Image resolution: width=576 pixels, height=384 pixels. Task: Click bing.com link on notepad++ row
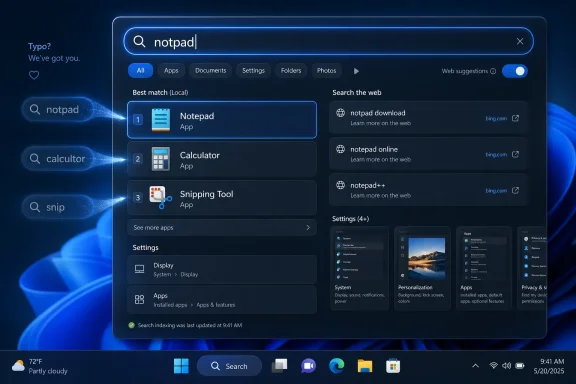[496, 191]
